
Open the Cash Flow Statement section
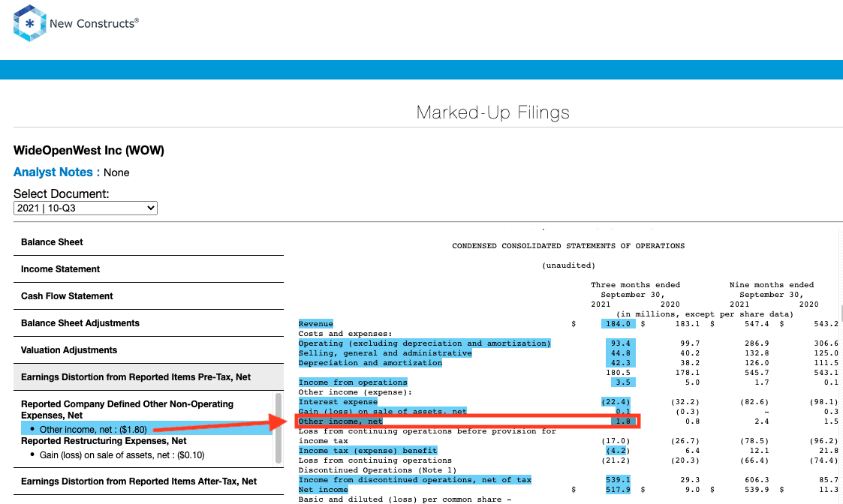tap(149, 296)
